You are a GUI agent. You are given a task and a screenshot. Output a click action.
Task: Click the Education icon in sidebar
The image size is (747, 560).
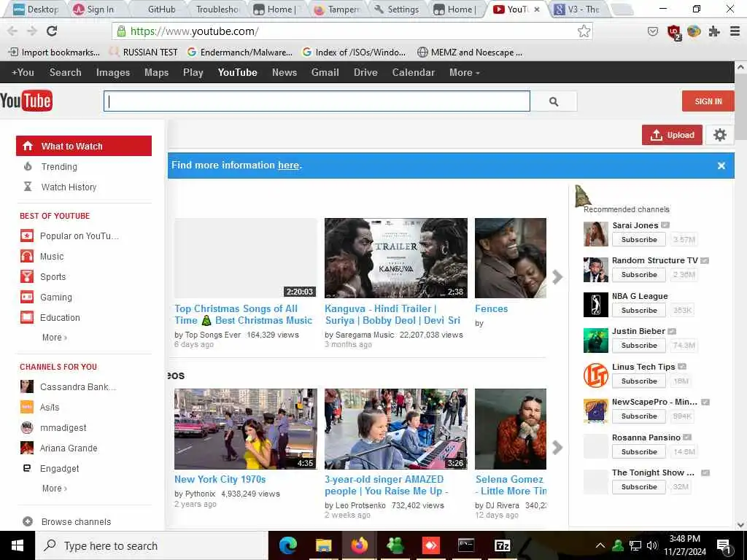pos(27,317)
